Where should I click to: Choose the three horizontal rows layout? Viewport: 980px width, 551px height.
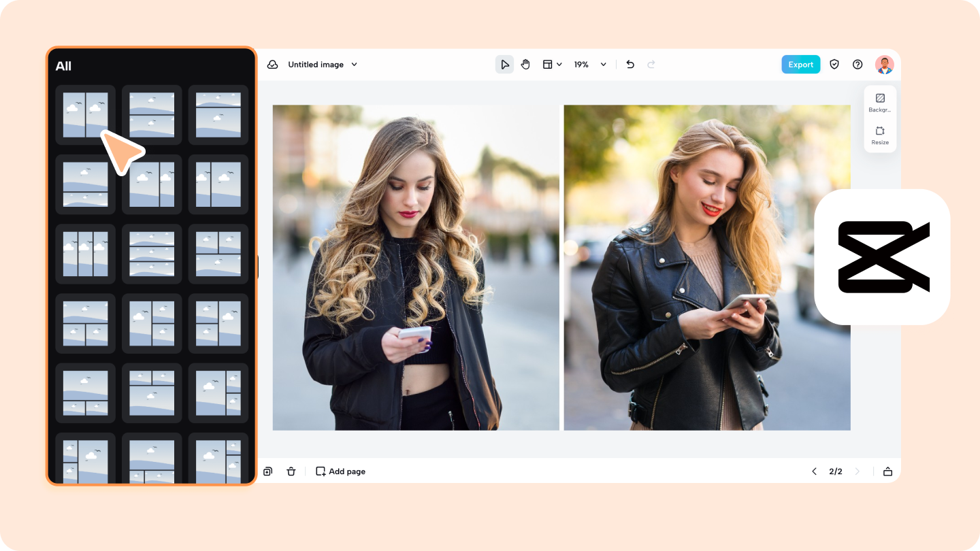pos(152,254)
